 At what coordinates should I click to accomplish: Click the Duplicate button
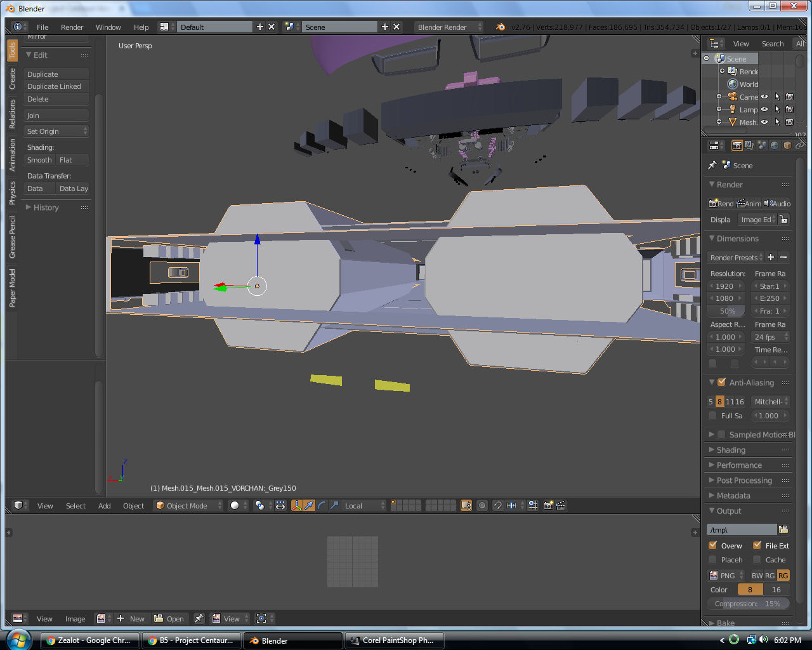pyautogui.click(x=56, y=74)
